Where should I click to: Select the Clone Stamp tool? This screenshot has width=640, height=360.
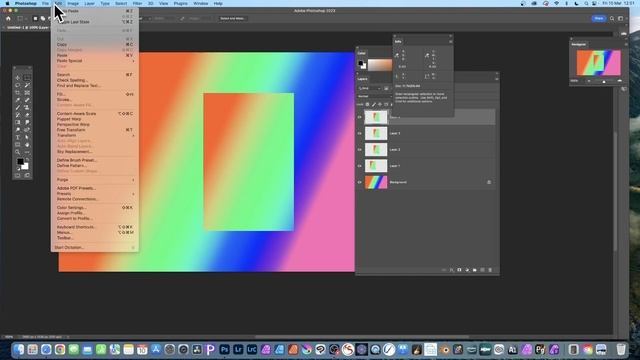point(27,108)
